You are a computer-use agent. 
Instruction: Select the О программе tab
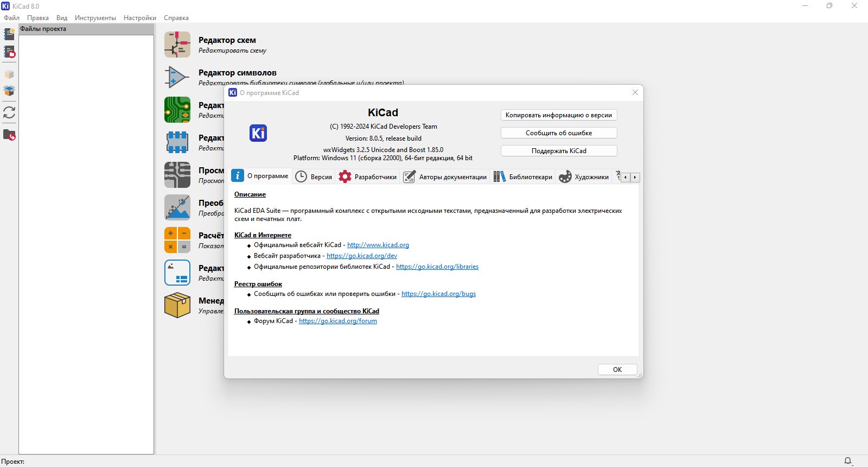coord(260,176)
